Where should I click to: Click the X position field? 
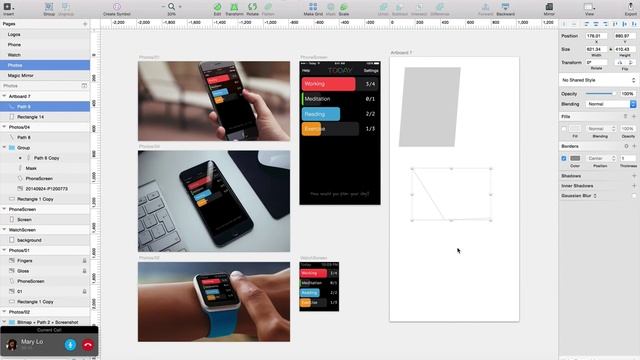[x=596, y=36]
